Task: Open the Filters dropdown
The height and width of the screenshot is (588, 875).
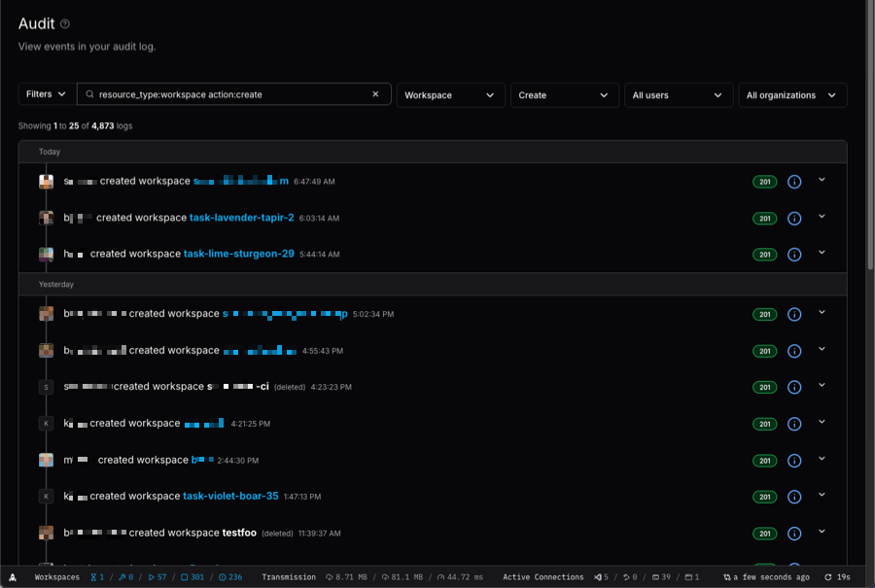Action: coord(45,94)
